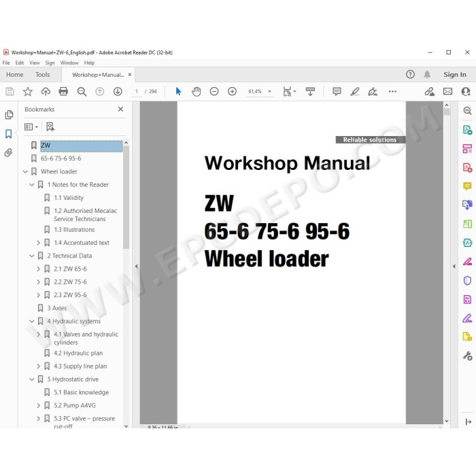Open Export PDF tool in right pane

tap(467, 130)
